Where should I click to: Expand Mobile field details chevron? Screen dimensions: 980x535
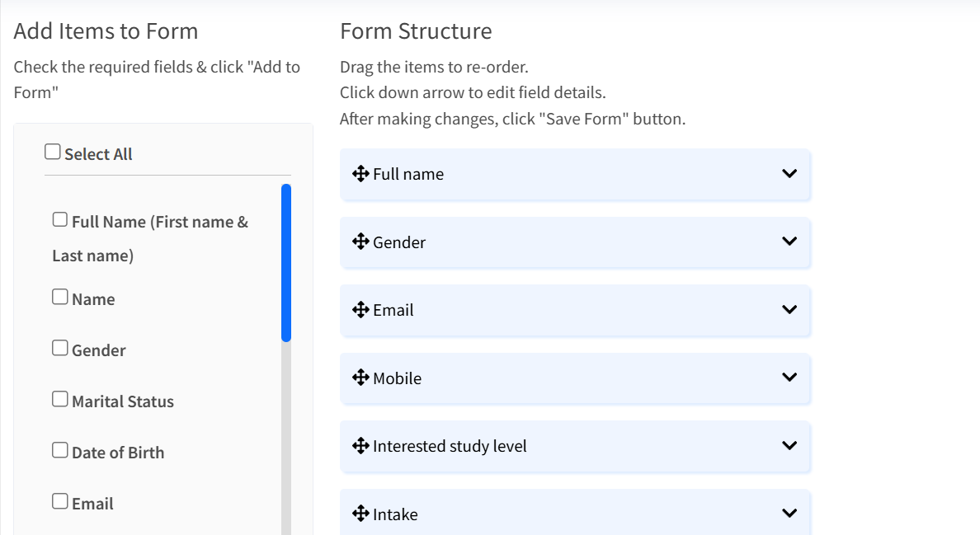(x=789, y=378)
